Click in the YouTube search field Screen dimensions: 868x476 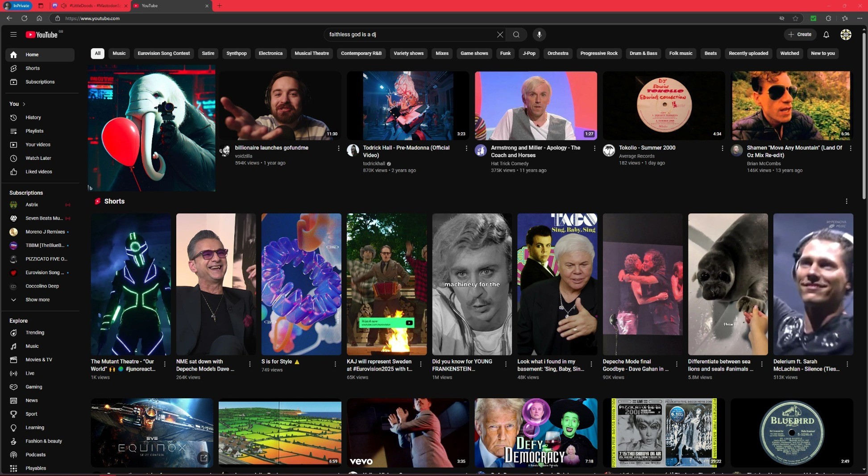[411, 34]
